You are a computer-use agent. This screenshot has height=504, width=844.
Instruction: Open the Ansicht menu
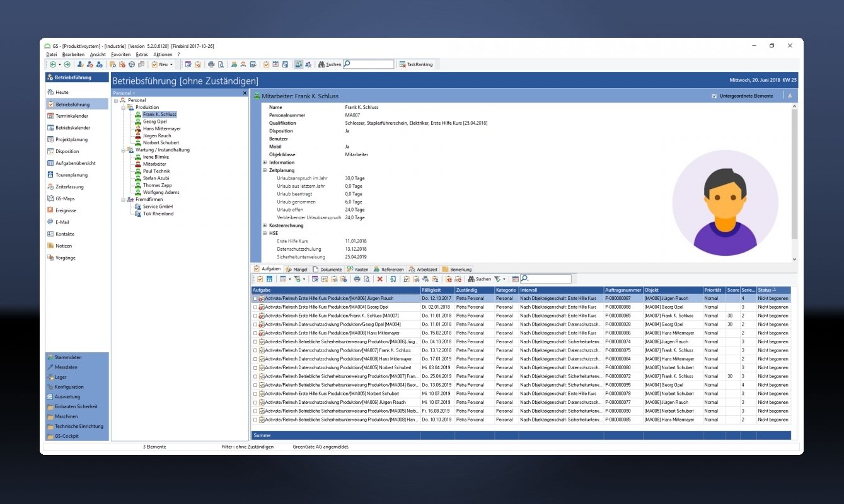98,55
